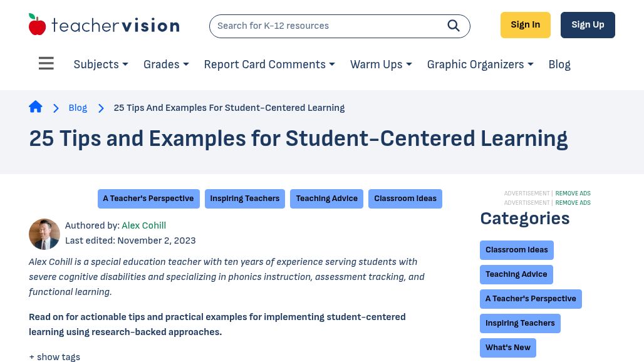Image resolution: width=644 pixels, height=362 pixels.
Task: Expand the Subjects dropdown menu
Action: click(100, 65)
